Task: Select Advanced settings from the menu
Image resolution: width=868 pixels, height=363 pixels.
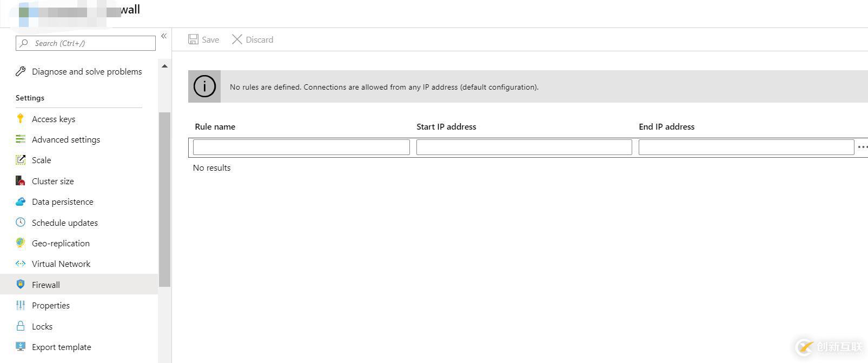Action: click(65, 139)
